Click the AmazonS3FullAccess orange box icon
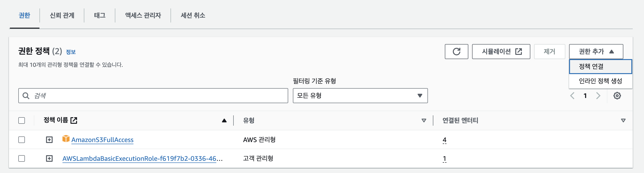 [x=66, y=139]
